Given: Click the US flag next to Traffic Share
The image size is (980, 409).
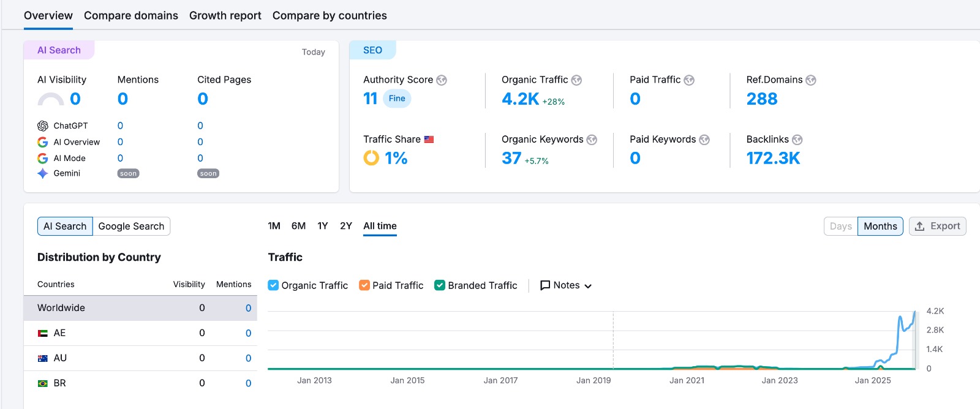Looking at the screenshot, I should click(x=429, y=140).
